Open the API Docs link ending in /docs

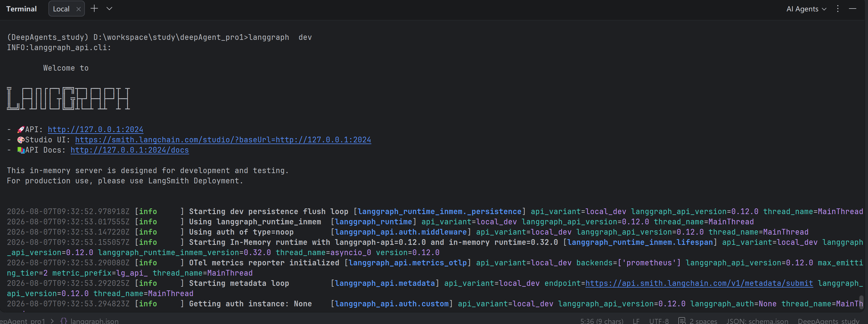tap(130, 150)
